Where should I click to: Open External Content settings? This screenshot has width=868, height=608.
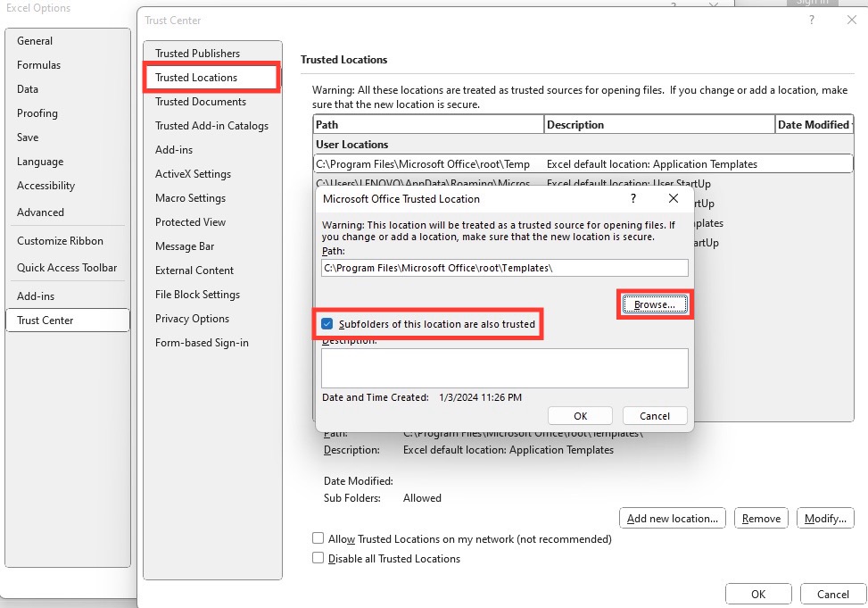pyautogui.click(x=194, y=271)
